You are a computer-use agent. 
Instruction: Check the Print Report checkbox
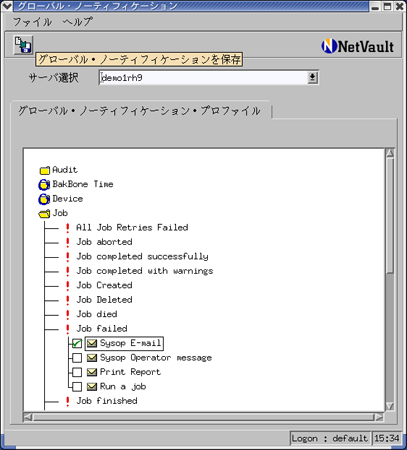pos(77,372)
